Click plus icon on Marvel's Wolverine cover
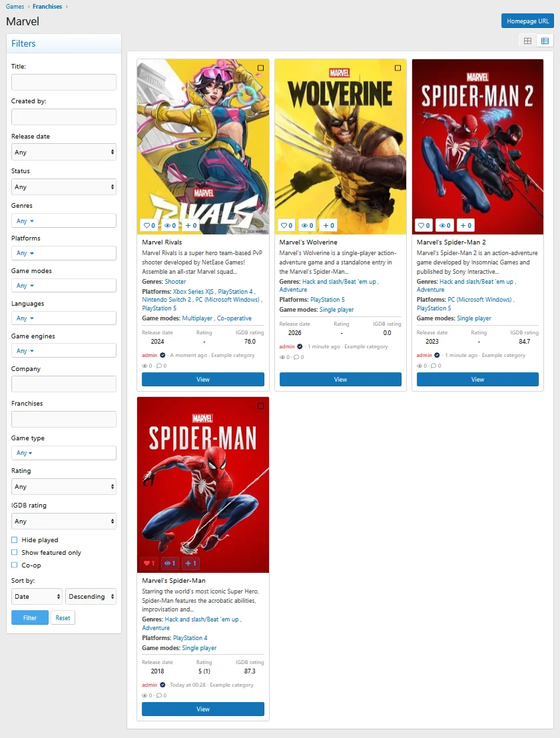 [x=328, y=225]
